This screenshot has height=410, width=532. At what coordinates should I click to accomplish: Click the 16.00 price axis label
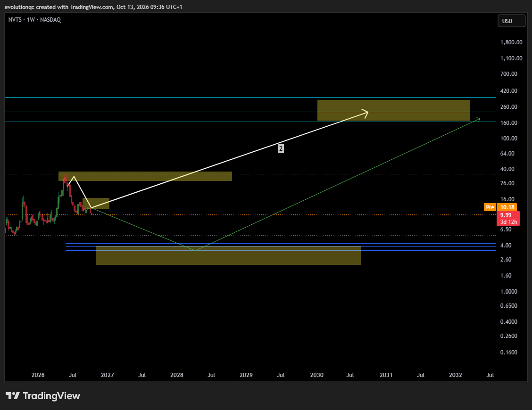point(507,199)
